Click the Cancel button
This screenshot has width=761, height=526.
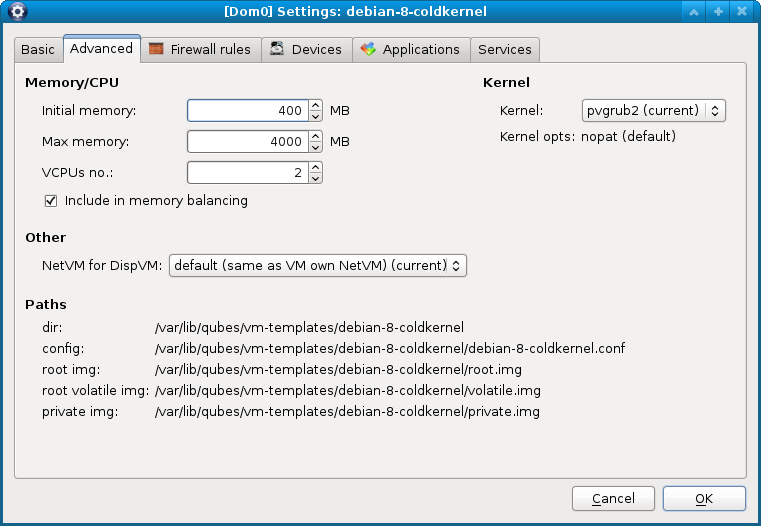tap(613, 499)
